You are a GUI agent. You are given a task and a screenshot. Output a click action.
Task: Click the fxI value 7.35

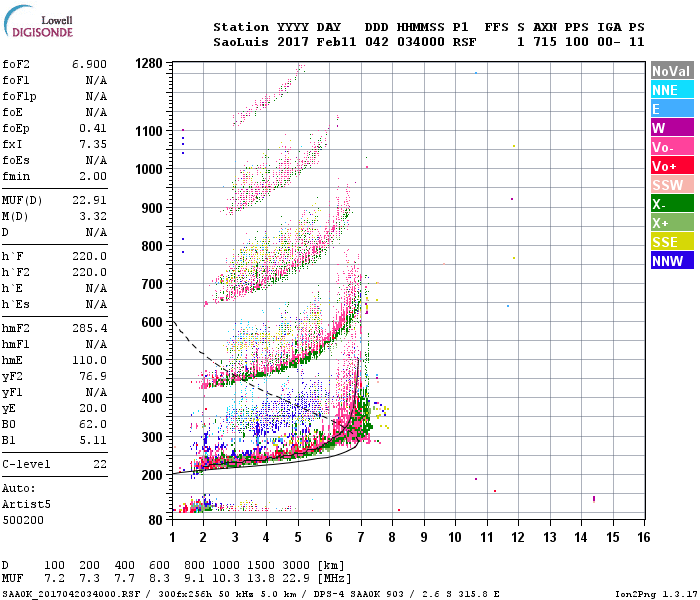click(93, 144)
